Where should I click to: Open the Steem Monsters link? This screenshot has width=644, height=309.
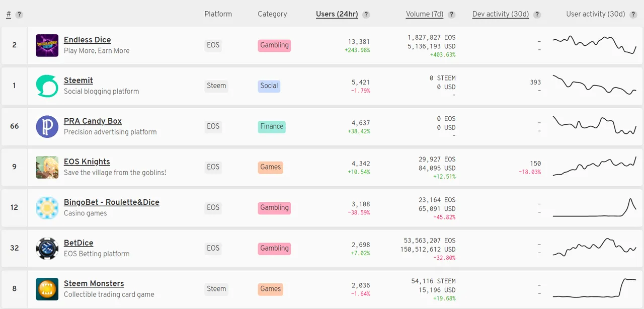coord(94,283)
